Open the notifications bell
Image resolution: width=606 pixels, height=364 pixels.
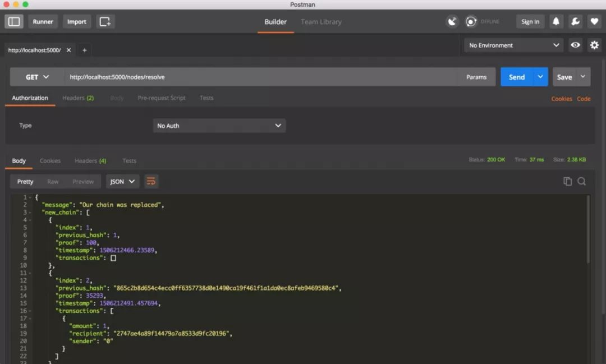[555, 22]
